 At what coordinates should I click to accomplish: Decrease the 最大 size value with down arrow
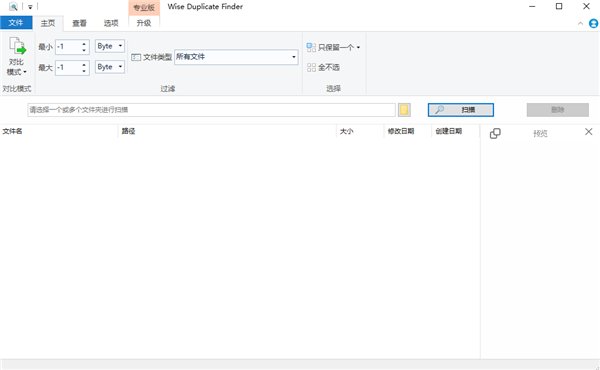(x=84, y=71)
